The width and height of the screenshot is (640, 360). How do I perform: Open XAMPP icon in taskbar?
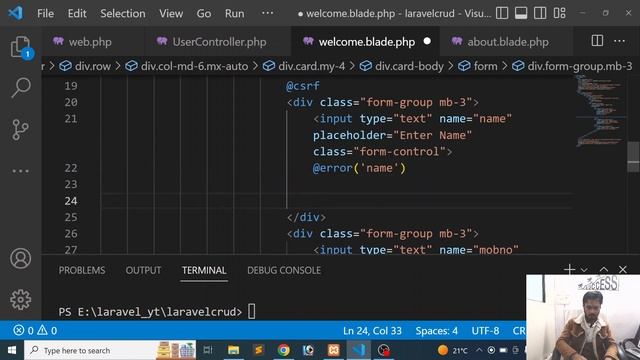pos(333,350)
